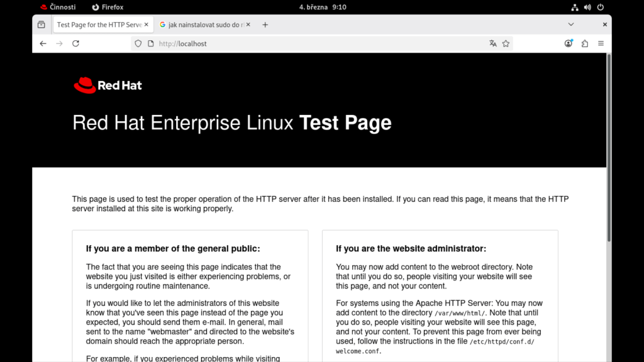
Task: Open the clock showing 4. března 9:10
Action: 323,7
